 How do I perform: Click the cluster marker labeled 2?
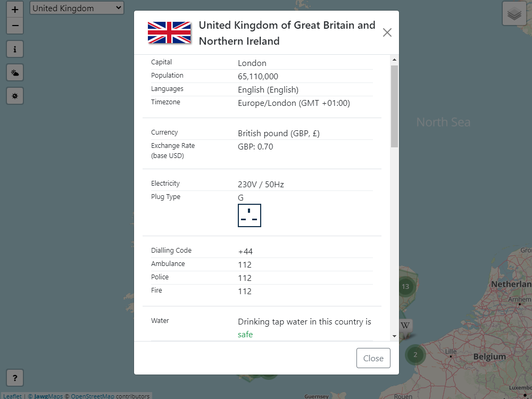tap(415, 354)
